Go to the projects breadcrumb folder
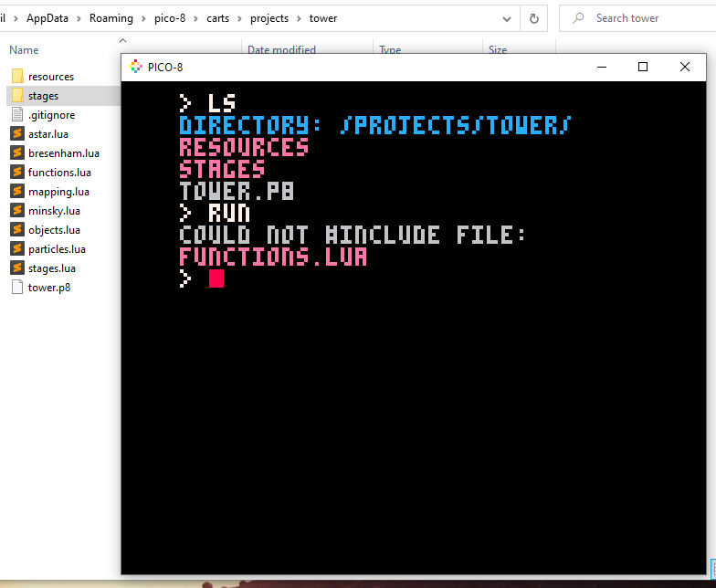716x588 pixels. click(x=268, y=18)
